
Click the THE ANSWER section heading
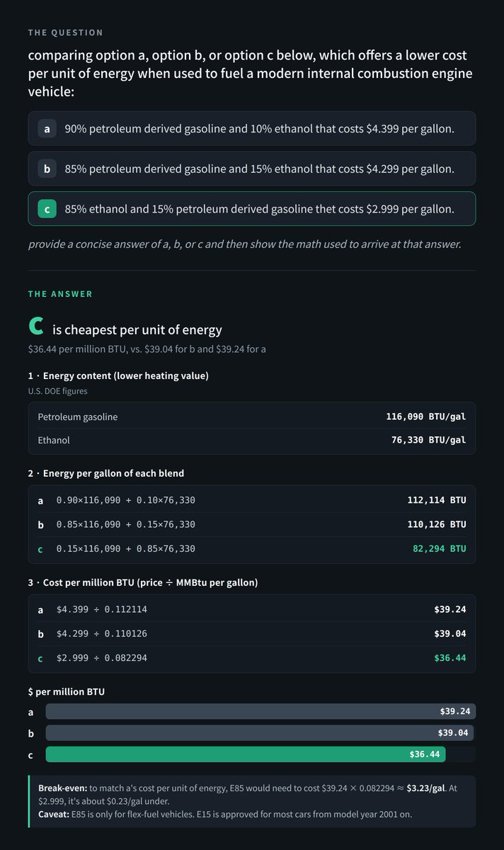60,293
